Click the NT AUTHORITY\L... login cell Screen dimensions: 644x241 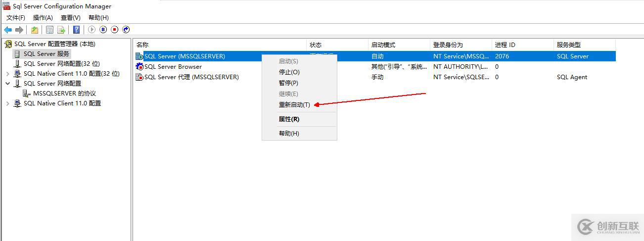point(460,67)
